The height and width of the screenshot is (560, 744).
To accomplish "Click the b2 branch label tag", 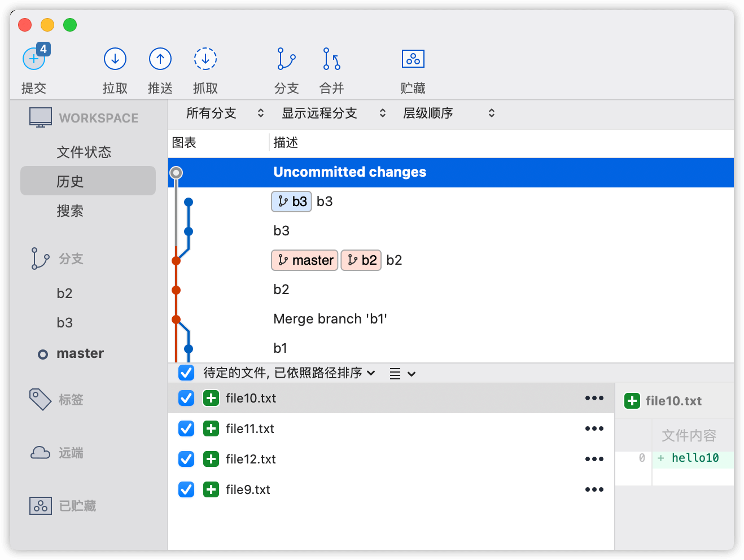I will [x=361, y=260].
